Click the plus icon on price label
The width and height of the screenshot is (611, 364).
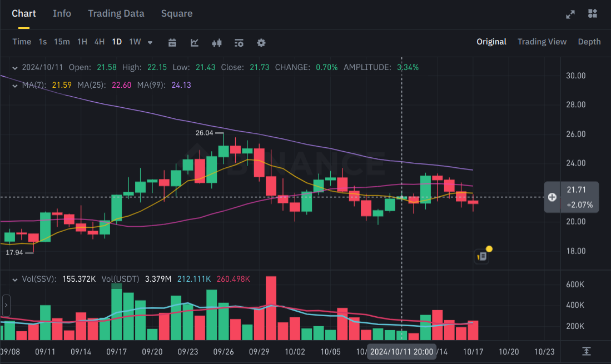pos(552,197)
